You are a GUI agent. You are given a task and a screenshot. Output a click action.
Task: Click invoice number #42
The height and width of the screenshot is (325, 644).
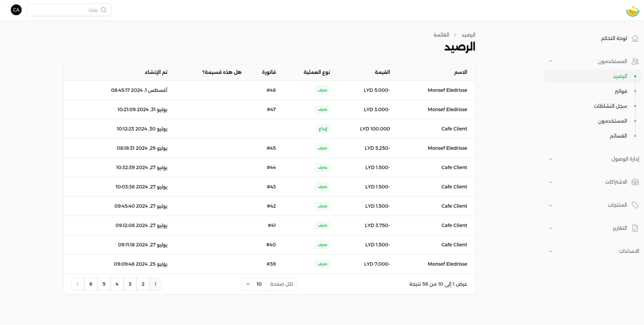[x=271, y=206]
